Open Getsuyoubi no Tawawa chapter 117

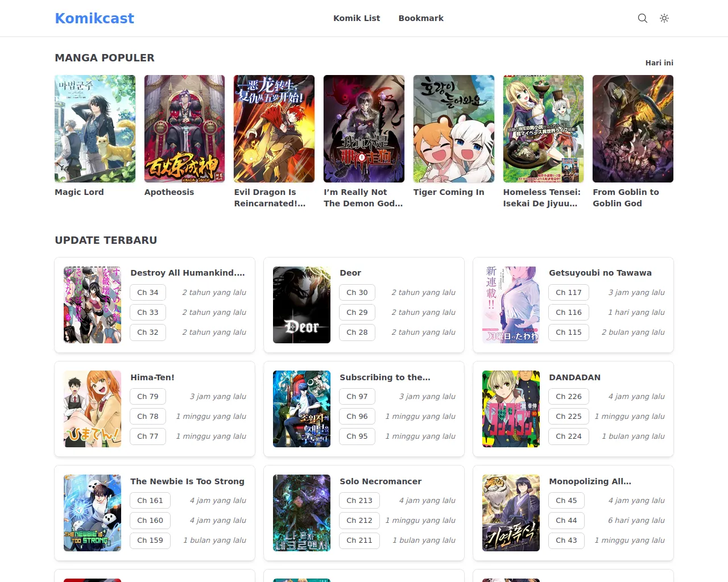(569, 293)
